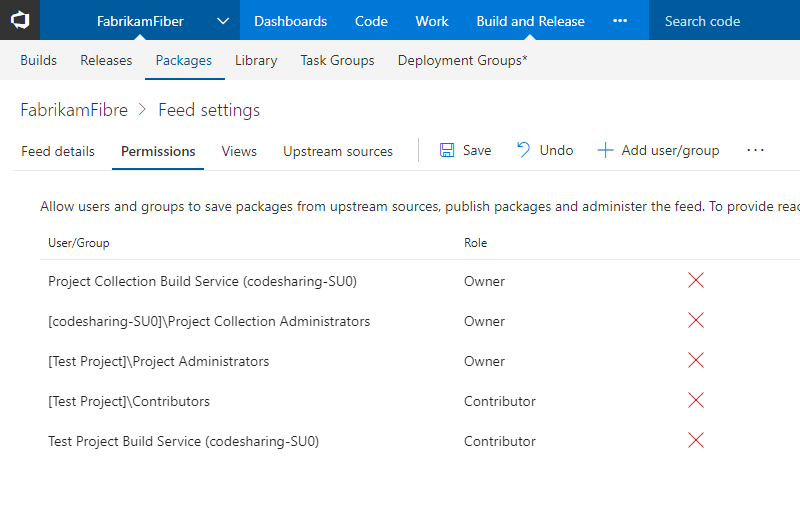800x521 pixels.
Task: Remove Project Collection Administrators with red X
Action: tap(696, 320)
